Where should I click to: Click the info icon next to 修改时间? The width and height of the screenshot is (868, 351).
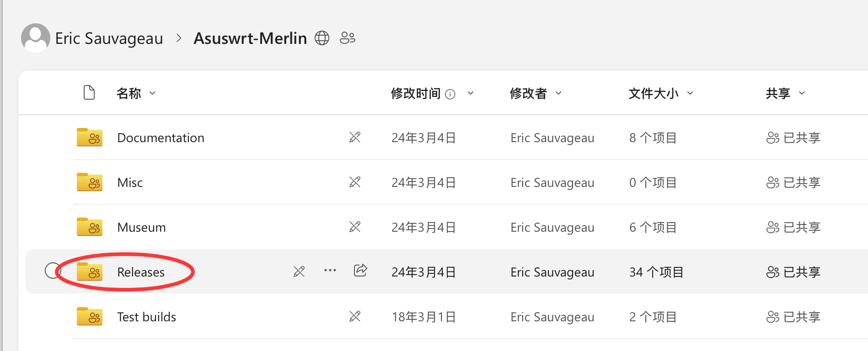tap(450, 94)
